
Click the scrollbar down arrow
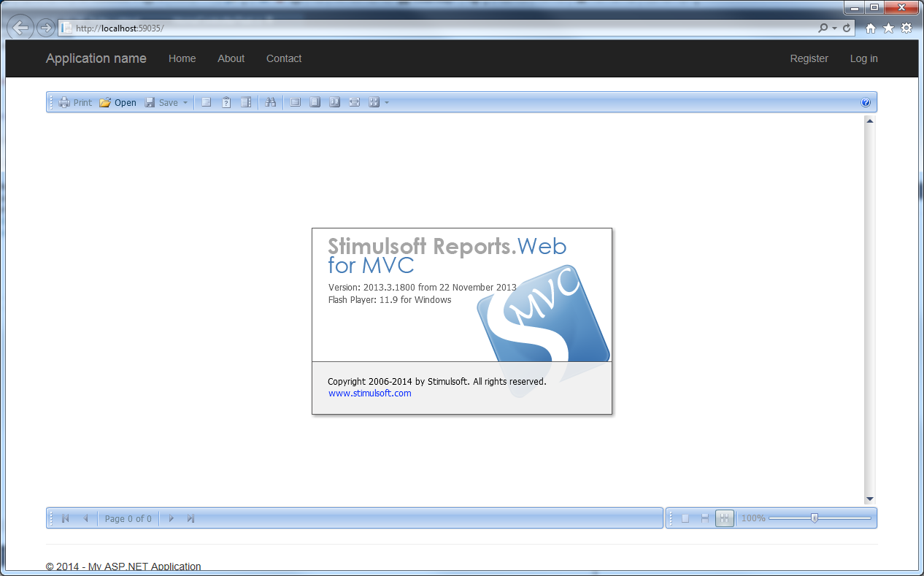click(869, 499)
